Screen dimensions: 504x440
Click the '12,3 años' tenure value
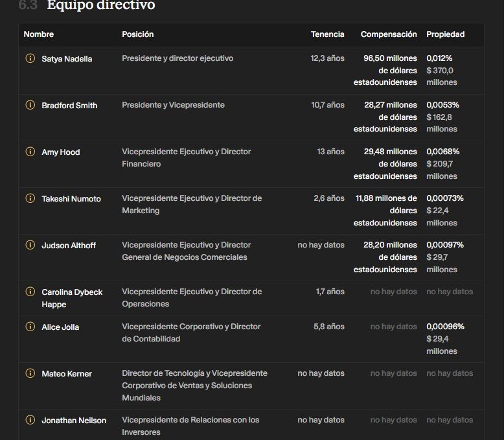(327, 58)
